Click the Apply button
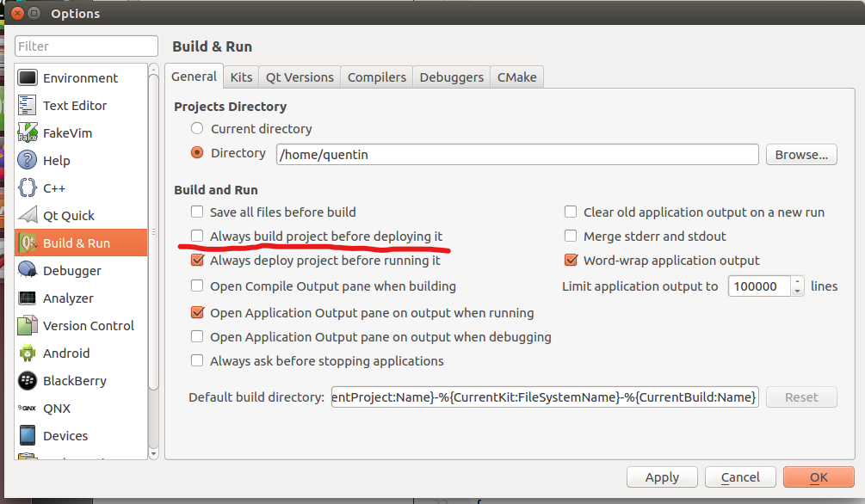 [x=662, y=477]
